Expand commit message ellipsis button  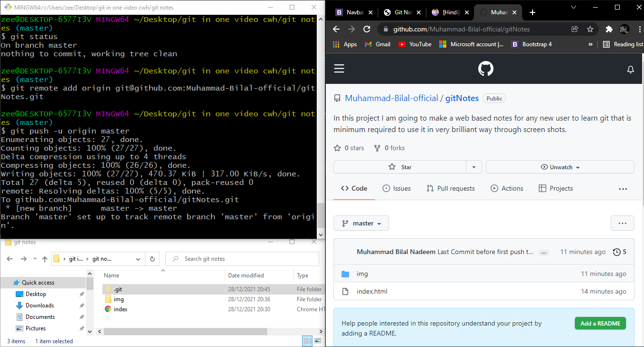click(x=544, y=252)
